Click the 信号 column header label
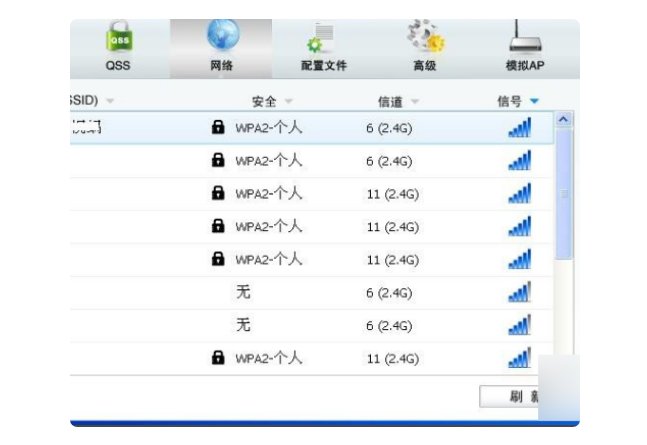The image size is (647, 445). point(510,102)
